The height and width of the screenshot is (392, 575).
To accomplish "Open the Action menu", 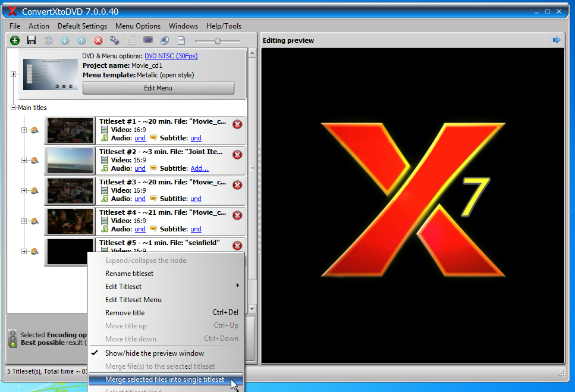I will (39, 26).
